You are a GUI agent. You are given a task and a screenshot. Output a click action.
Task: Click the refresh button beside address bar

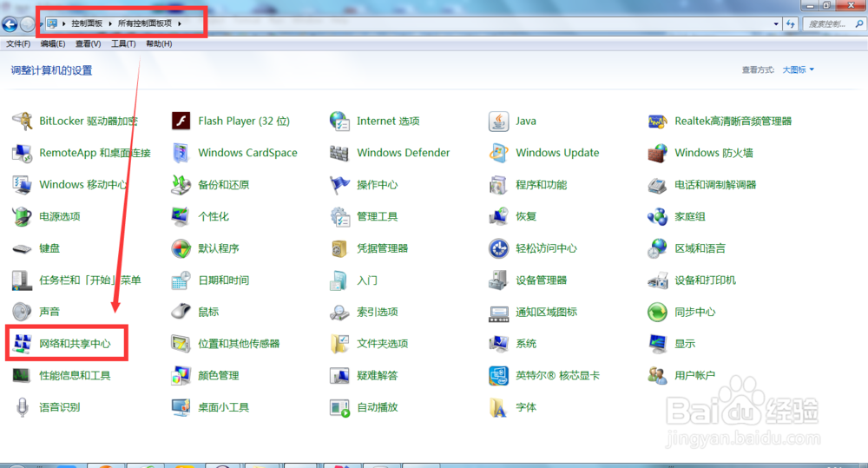click(x=791, y=23)
